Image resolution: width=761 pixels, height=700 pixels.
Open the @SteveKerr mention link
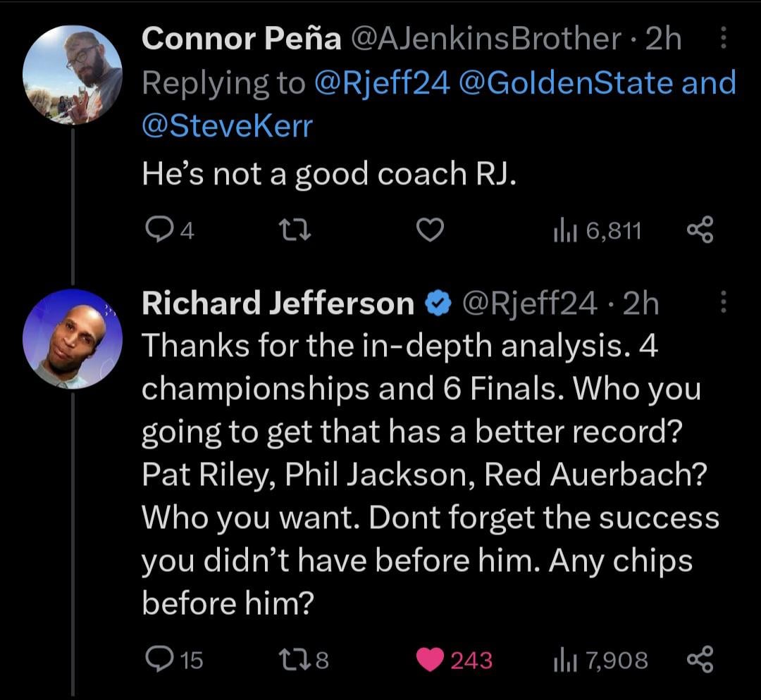click(227, 127)
